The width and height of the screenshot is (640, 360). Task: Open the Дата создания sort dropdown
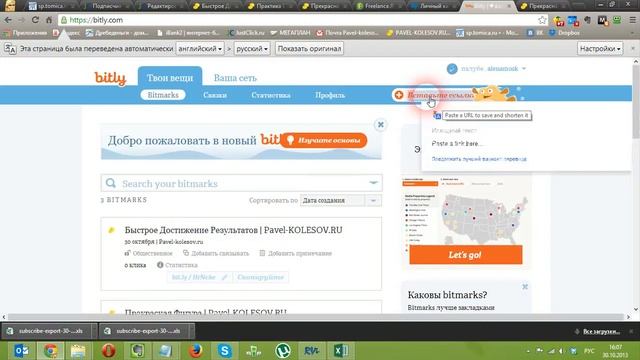pyautogui.click(x=341, y=200)
